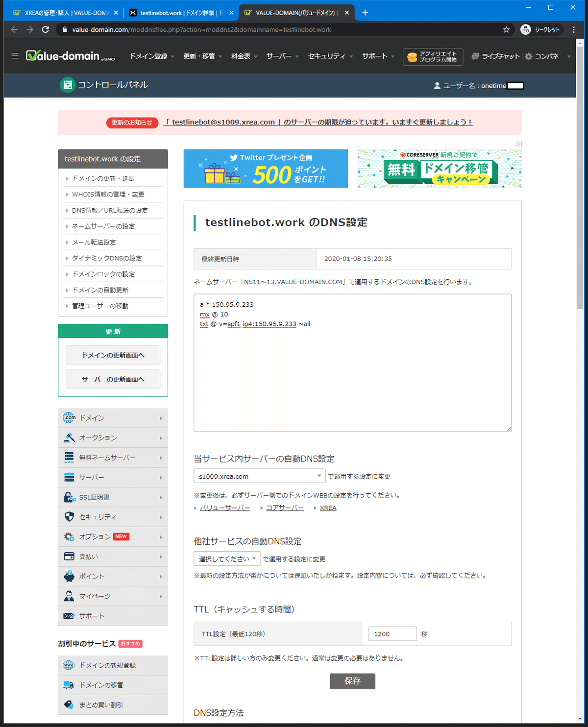
Task: Open ライブチャット from the top bar
Action: (495, 56)
